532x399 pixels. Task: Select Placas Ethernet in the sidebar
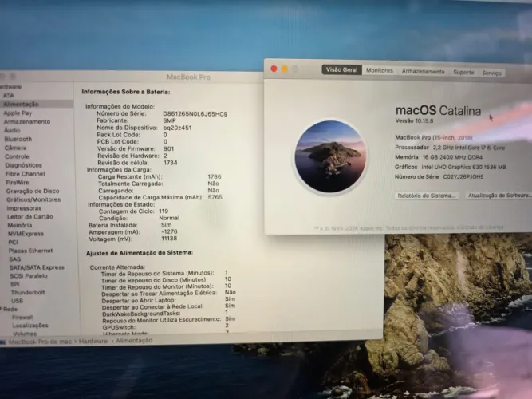[x=31, y=251]
